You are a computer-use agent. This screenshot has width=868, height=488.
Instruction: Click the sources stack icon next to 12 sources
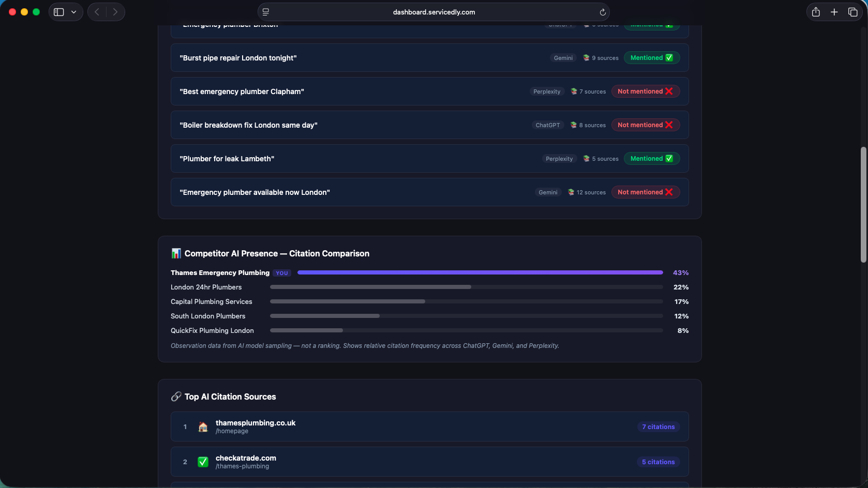(570, 192)
